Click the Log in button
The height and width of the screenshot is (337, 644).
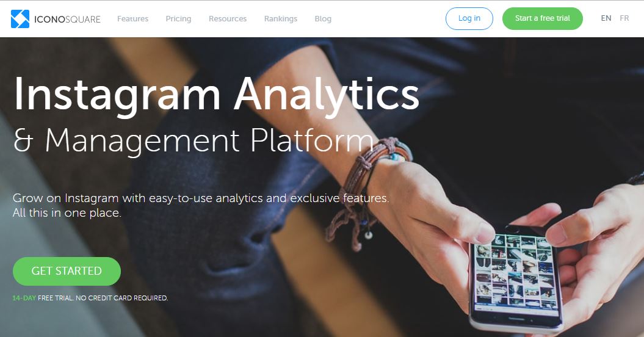(469, 18)
